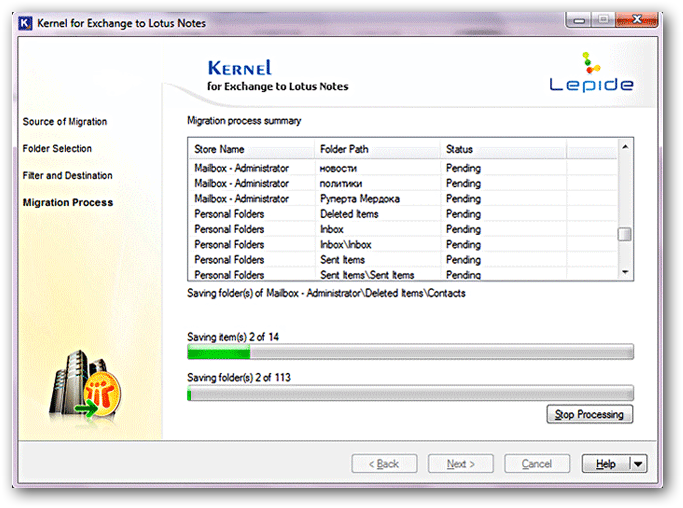Click the Stop Processing button
This screenshot has width=683, height=508.
pos(589,414)
